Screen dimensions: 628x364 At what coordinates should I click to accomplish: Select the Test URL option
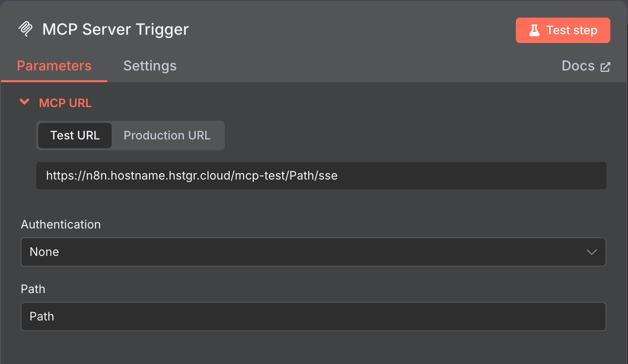click(x=74, y=135)
